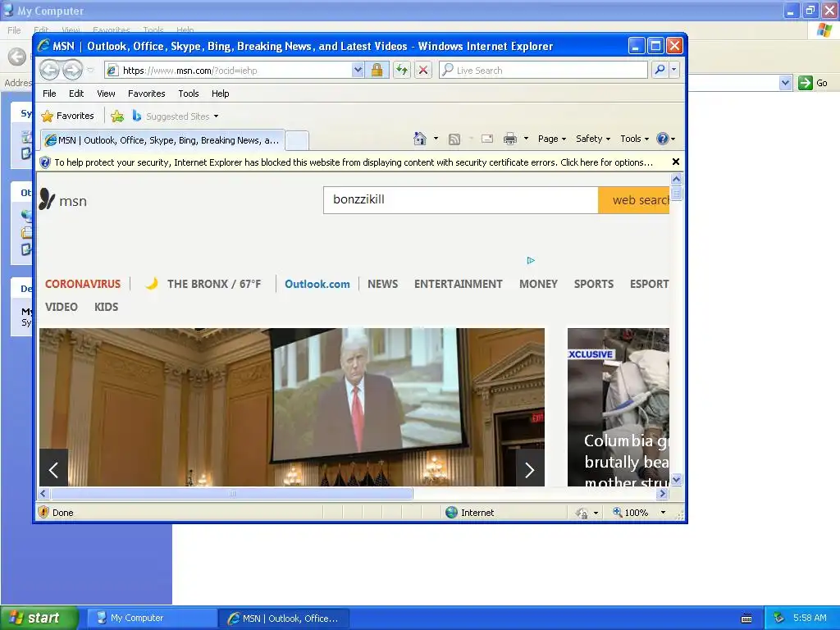This screenshot has height=630, width=840.
Task: Click the AdChoices triangle icon
Action: pyautogui.click(x=531, y=260)
